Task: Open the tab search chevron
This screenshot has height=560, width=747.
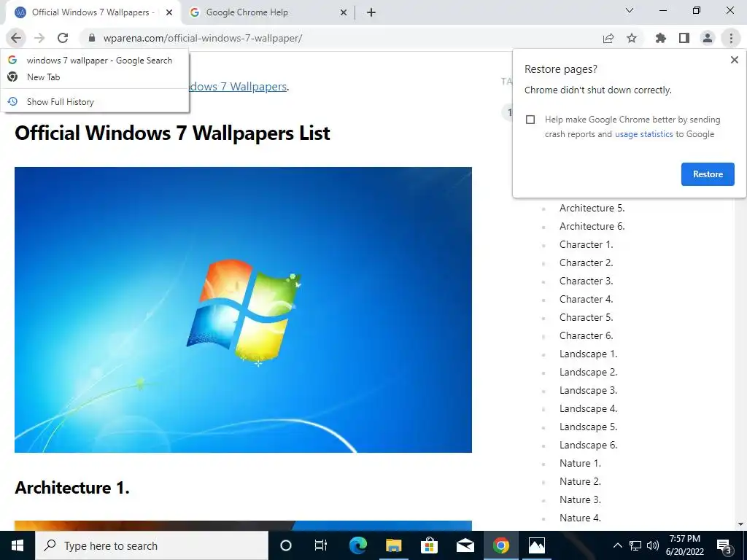Action: [x=630, y=10]
